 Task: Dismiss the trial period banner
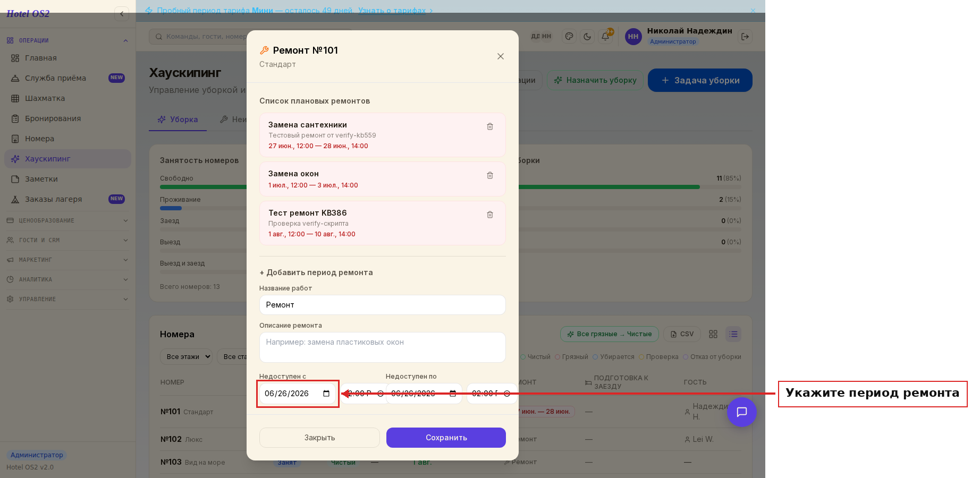point(753,11)
